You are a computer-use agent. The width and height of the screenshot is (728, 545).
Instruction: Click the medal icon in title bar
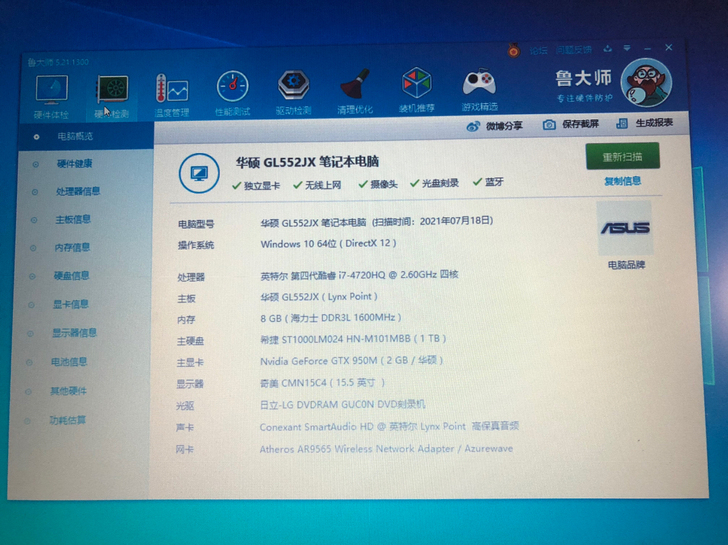[x=514, y=50]
